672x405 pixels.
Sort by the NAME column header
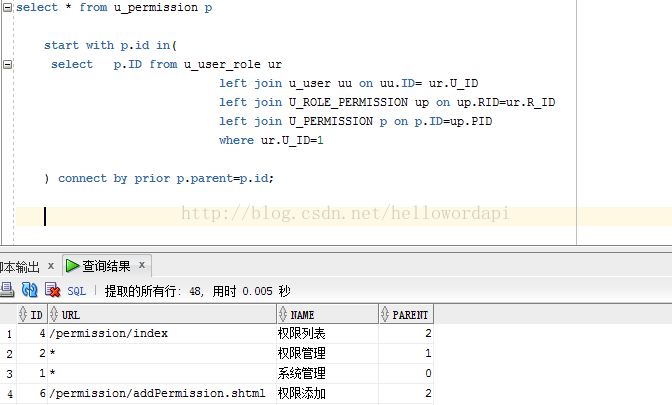pyautogui.click(x=328, y=314)
